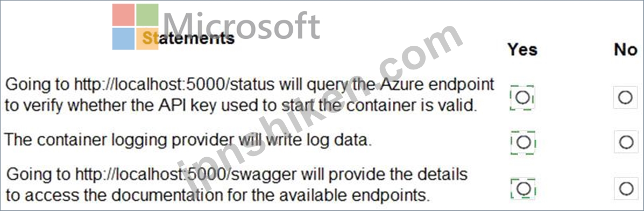644x211 pixels.
Task: Click the red square of Microsoft logo
Action: point(123,15)
